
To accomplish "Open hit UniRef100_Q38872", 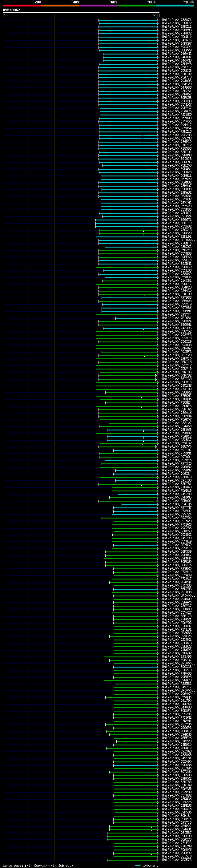I will point(177,23).
